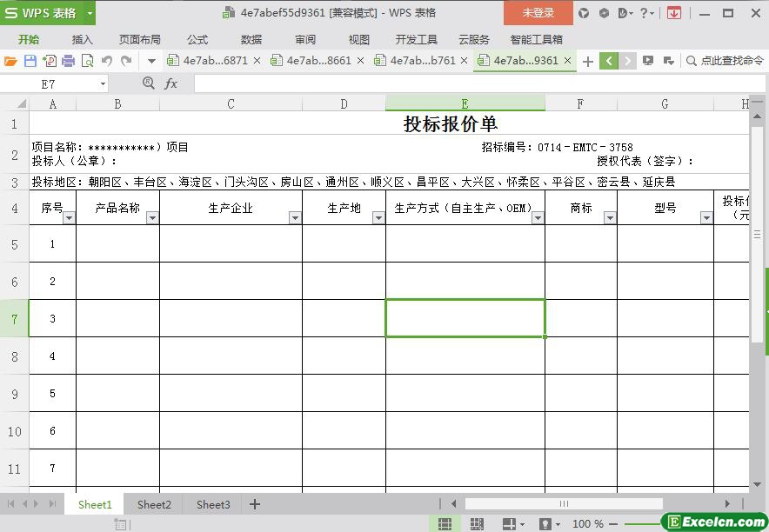Save the workbook using the floppy icon
The image size is (769, 532).
[30, 61]
